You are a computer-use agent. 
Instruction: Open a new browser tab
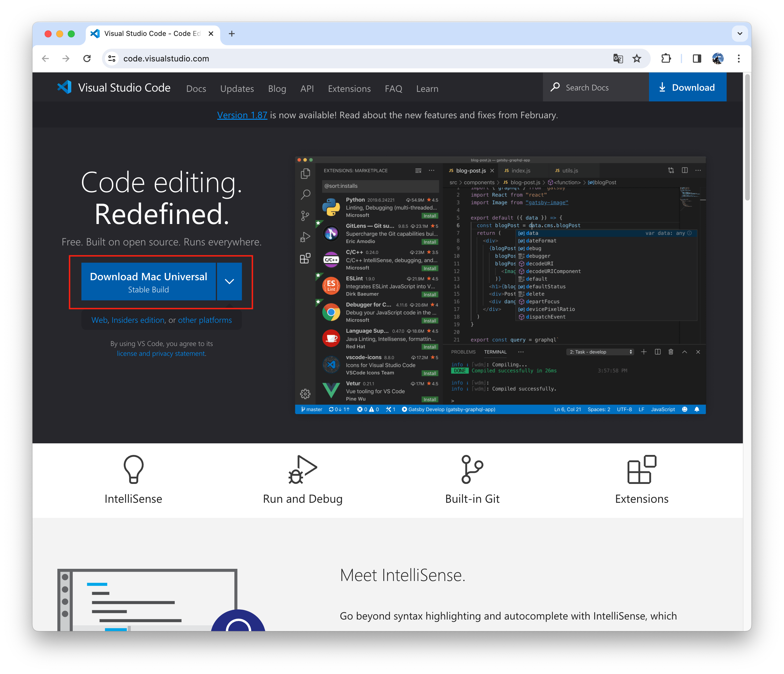(x=232, y=34)
